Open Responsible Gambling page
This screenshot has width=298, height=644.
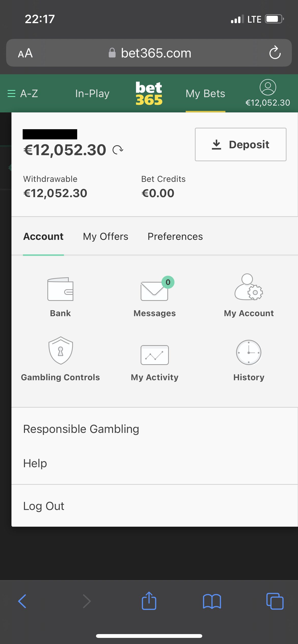point(81,429)
